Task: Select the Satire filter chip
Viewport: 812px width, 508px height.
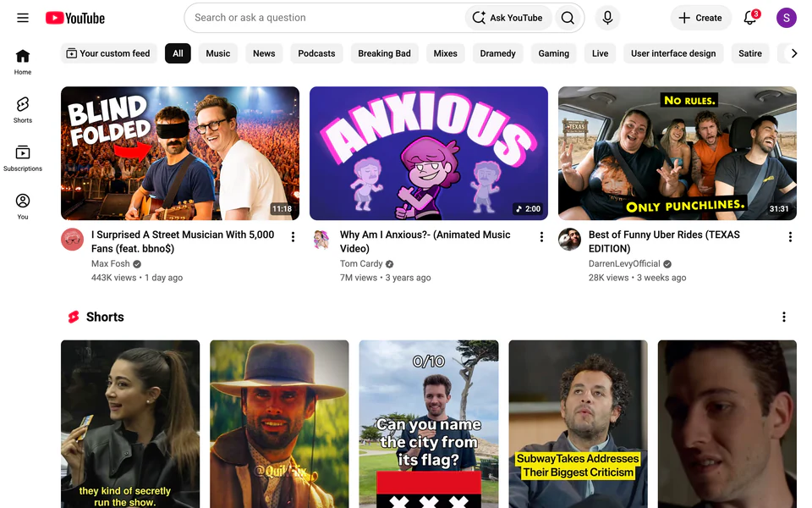Action: point(750,53)
